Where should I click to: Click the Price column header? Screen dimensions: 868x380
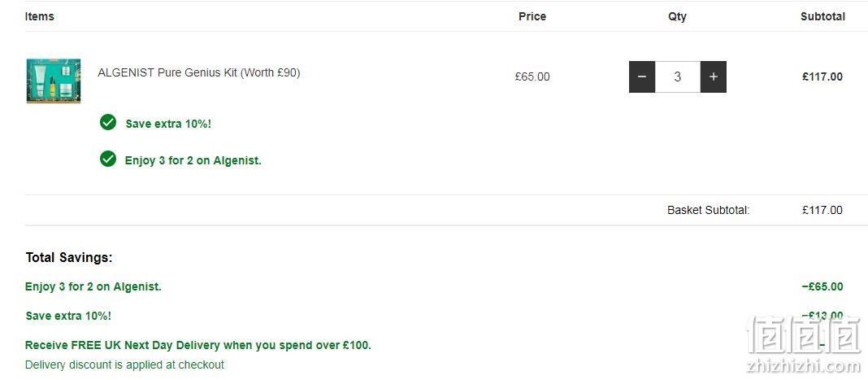pyautogui.click(x=532, y=16)
